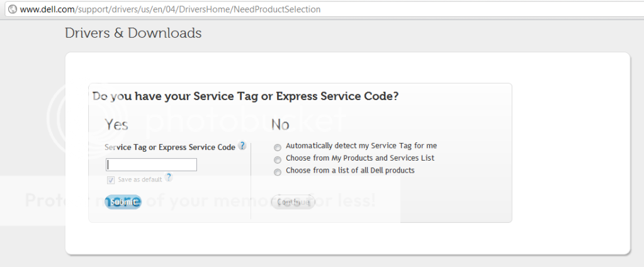The height and width of the screenshot is (267, 644).
Task: Click the large No heading
Action: pyautogui.click(x=280, y=124)
